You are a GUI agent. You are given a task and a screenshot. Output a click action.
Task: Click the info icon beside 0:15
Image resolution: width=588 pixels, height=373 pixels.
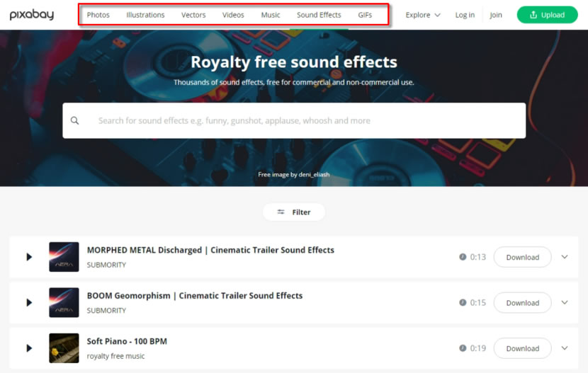click(463, 303)
